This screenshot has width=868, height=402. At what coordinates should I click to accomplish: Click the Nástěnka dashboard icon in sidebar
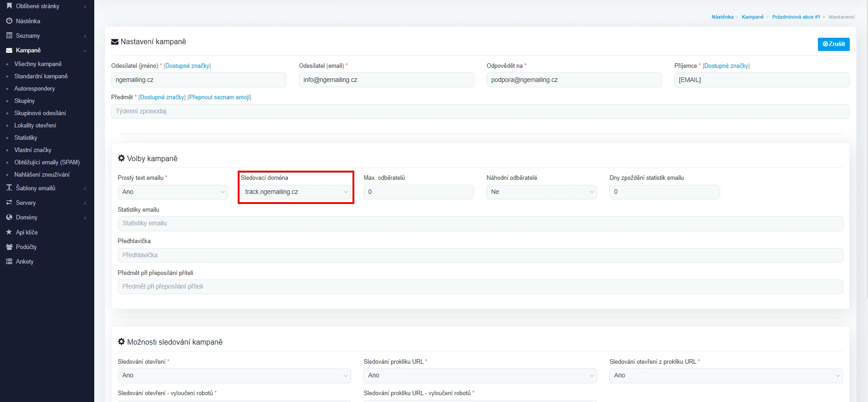(x=9, y=21)
